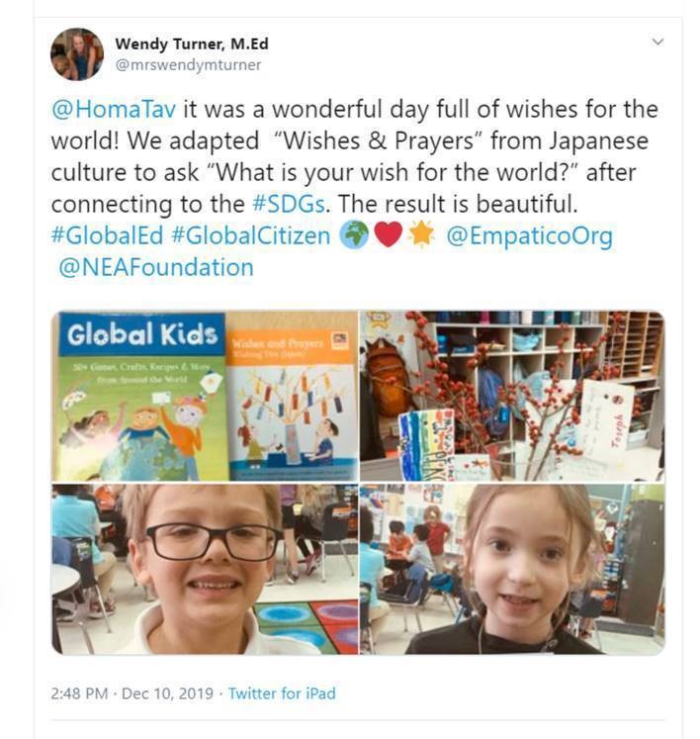Click the star emoji in tweet
This screenshot has height=739, width=700.
pyautogui.click(x=420, y=234)
